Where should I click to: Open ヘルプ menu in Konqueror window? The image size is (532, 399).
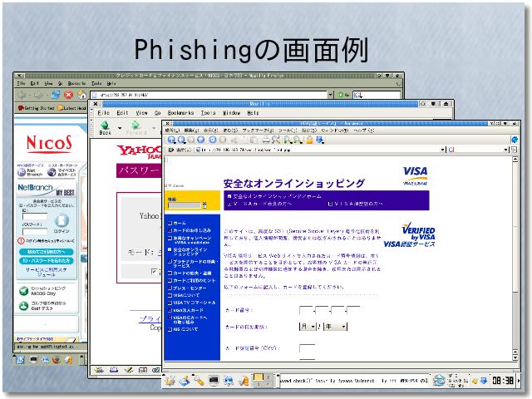click(x=364, y=130)
